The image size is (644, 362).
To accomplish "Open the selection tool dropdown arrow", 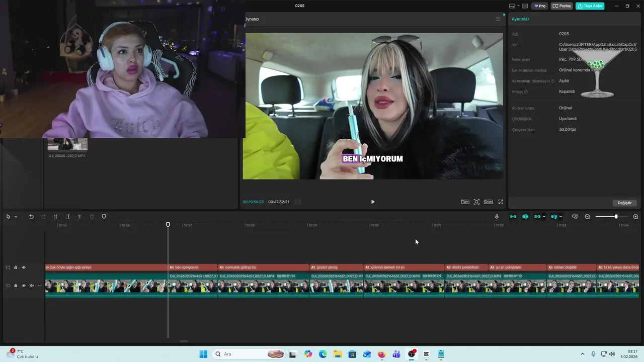I will pyautogui.click(x=16, y=217).
